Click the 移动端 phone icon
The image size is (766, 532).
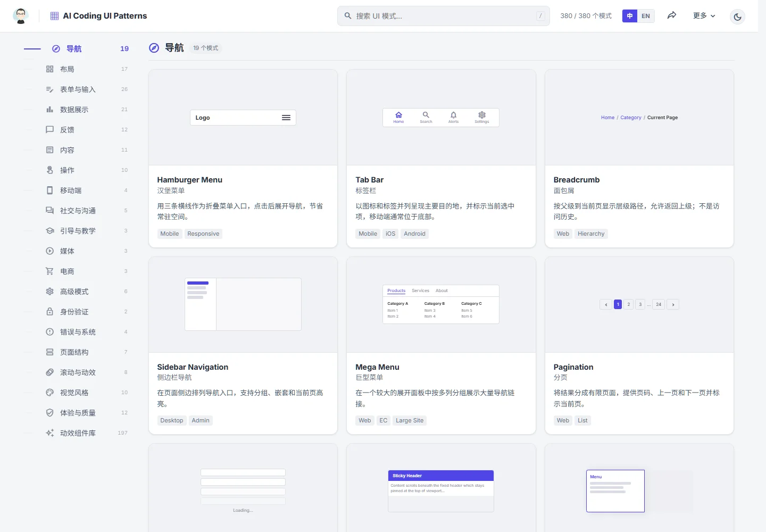49,190
